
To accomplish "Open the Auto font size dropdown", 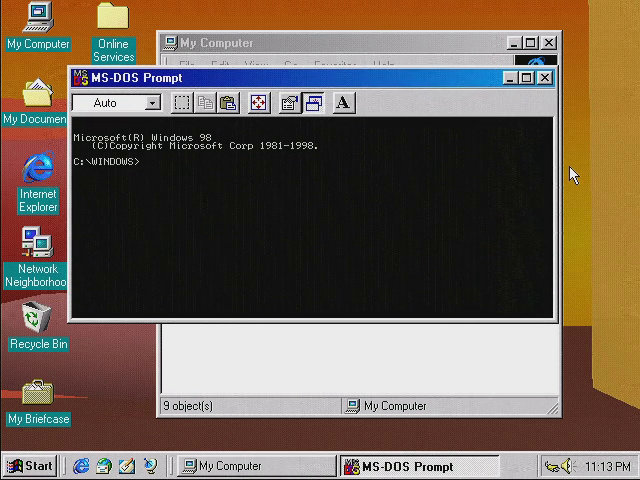I will [x=153, y=103].
